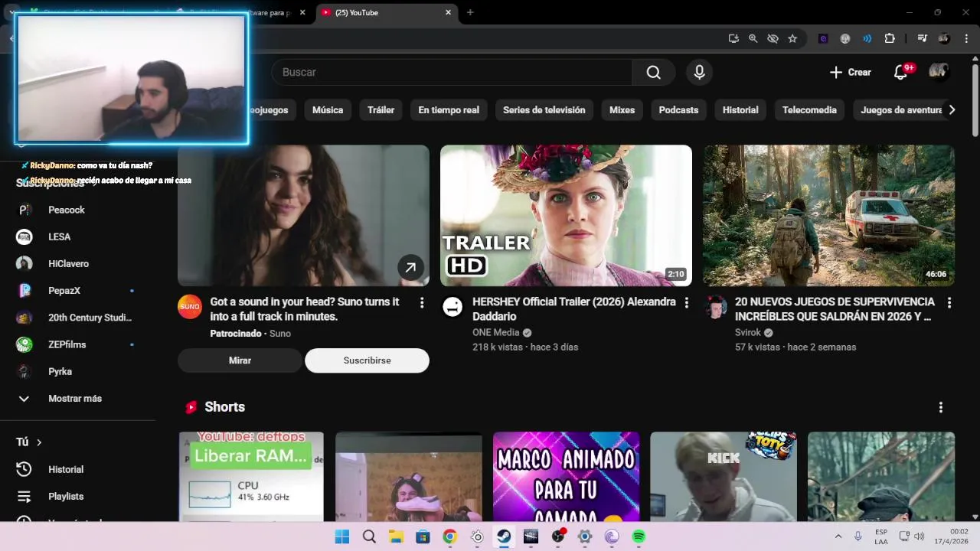980x551 pixels.
Task: Open the Chrome three-dot menu
Action: [967, 38]
